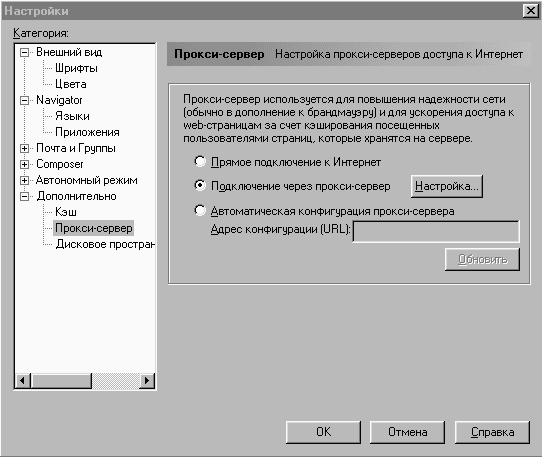Select Подключение через прокси-сервер option
Image resolution: width=542 pixels, height=457 pixels.
pyautogui.click(x=200, y=186)
